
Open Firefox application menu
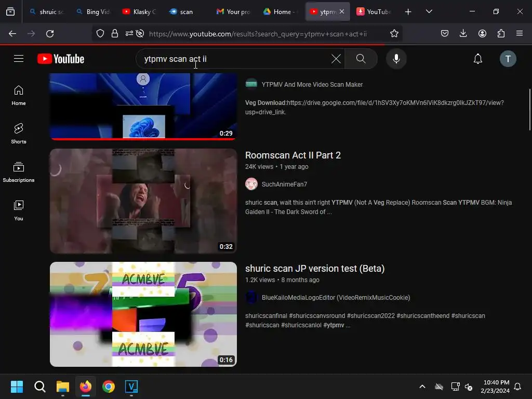pyautogui.click(x=520, y=34)
